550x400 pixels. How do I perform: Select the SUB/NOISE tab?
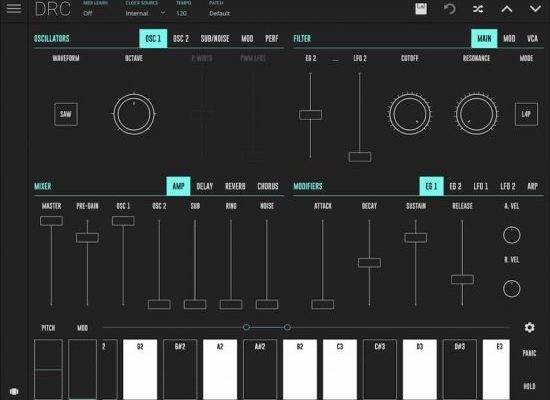(x=215, y=38)
